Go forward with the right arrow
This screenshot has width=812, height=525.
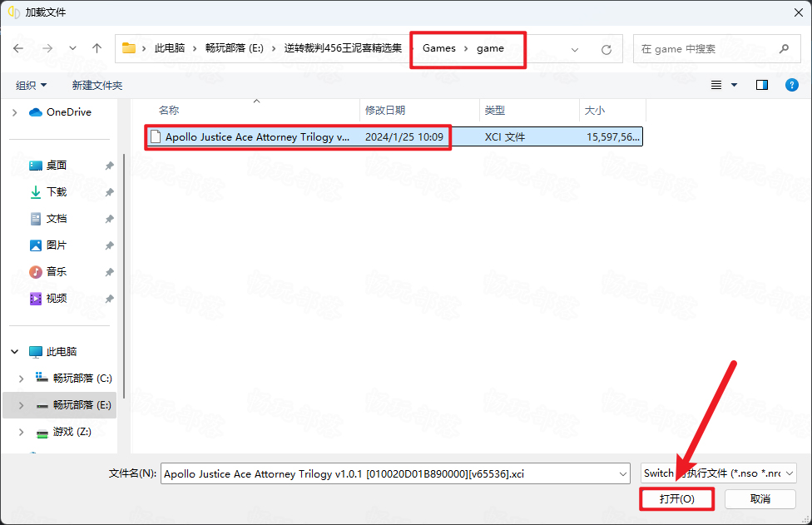click(47, 48)
